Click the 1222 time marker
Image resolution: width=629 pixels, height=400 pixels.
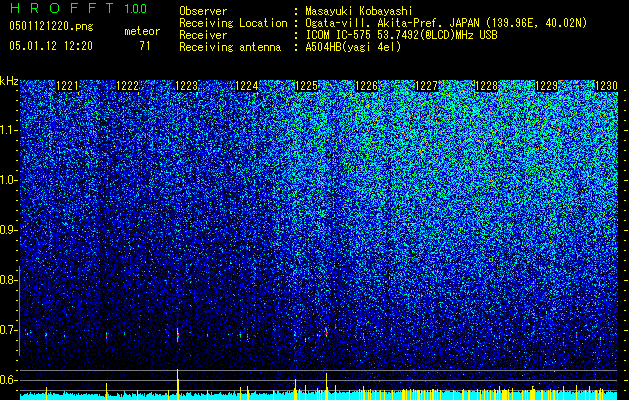pos(127,86)
